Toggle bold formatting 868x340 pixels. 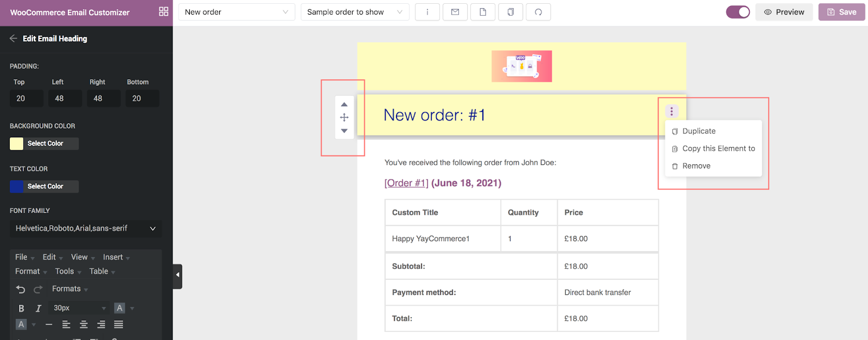21,308
